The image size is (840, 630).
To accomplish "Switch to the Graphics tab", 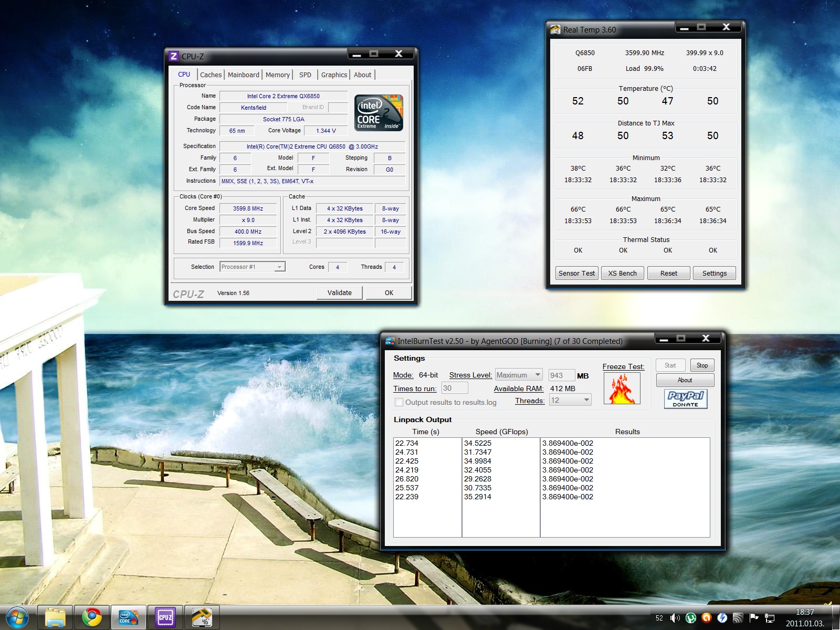I will [x=334, y=75].
